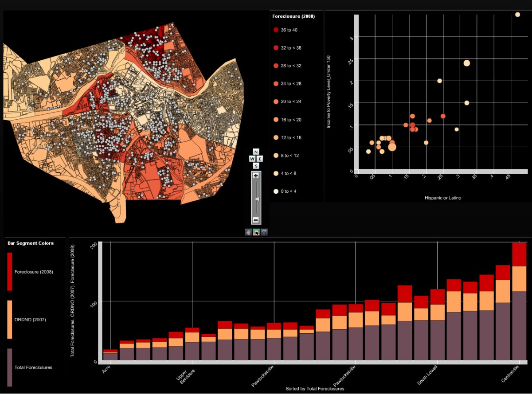Click the Foreclosure (2008) bar color swatch
This screenshot has width=532, height=394.
click(x=10, y=272)
